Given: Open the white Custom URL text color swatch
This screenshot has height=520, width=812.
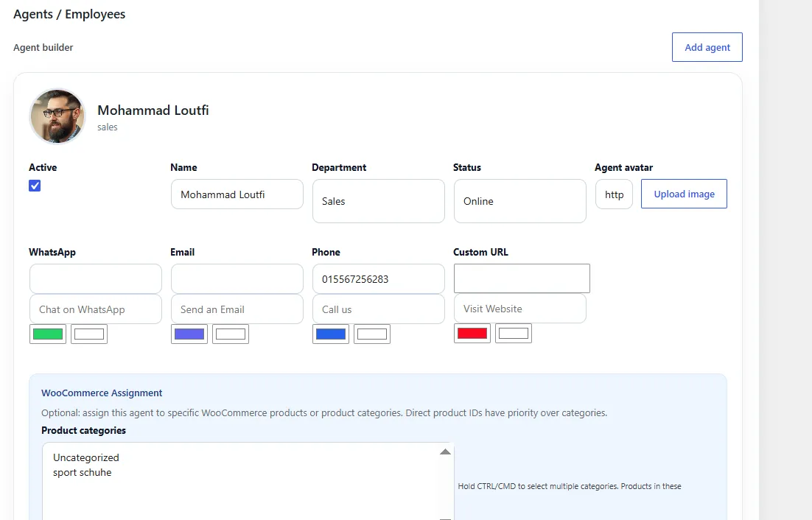Looking at the screenshot, I should pyautogui.click(x=514, y=333).
